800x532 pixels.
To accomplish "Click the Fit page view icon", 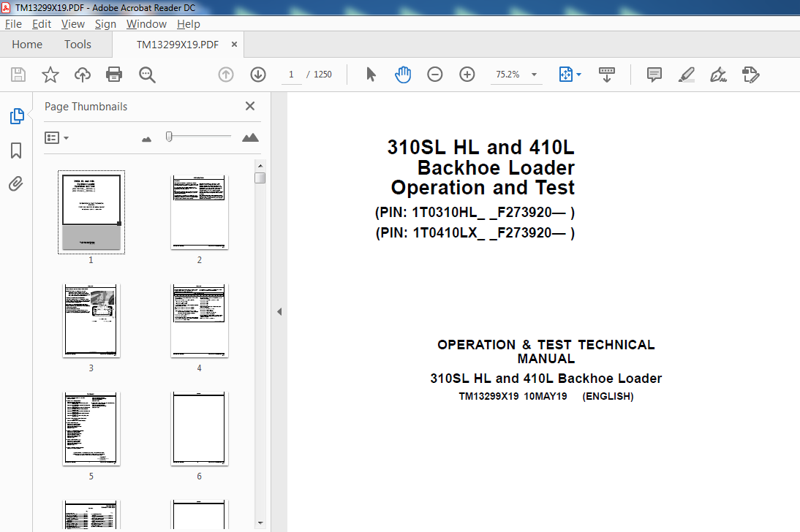I will coord(565,75).
